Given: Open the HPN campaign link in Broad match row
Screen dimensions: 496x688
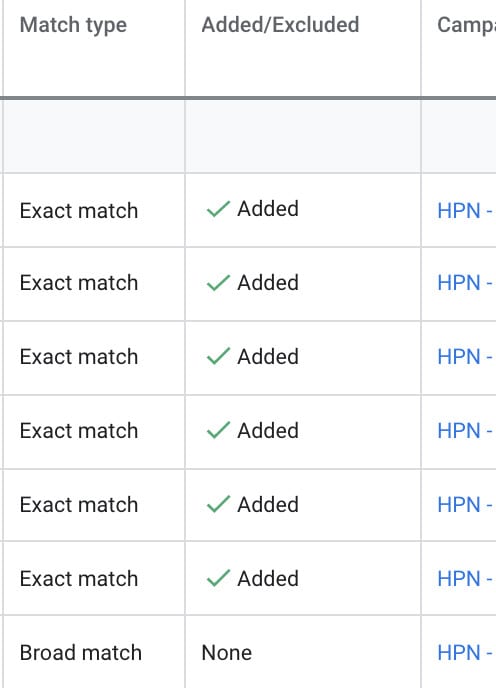Looking at the screenshot, I should point(465,652).
